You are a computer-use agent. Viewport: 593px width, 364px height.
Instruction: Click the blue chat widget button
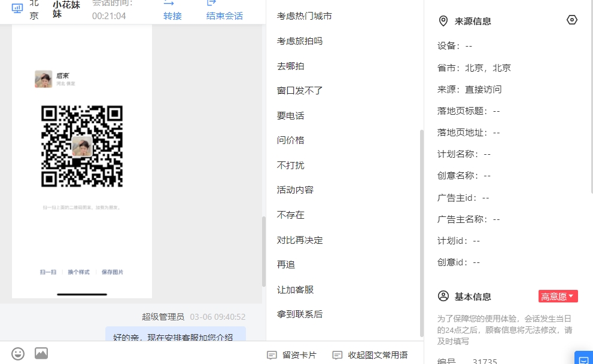click(584, 358)
